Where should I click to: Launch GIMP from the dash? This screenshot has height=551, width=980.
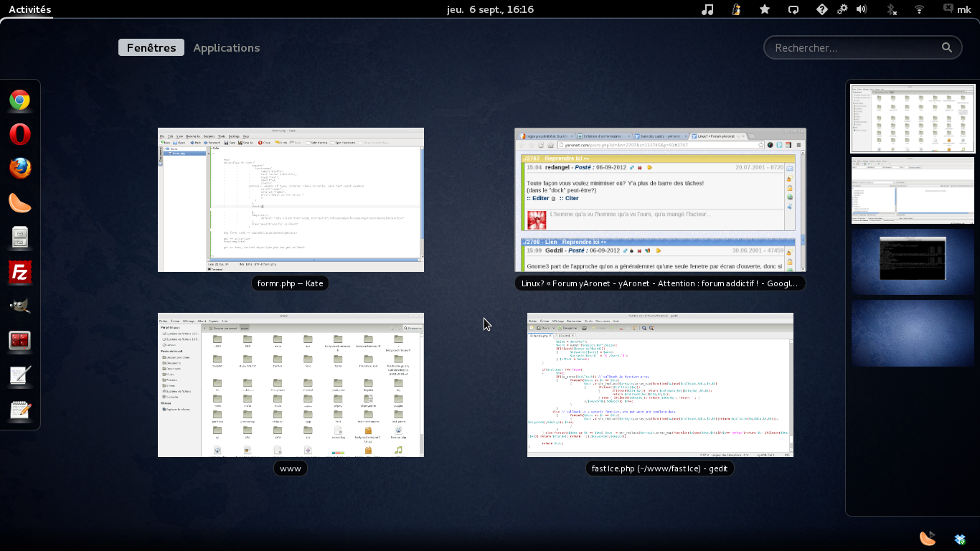[x=20, y=306]
